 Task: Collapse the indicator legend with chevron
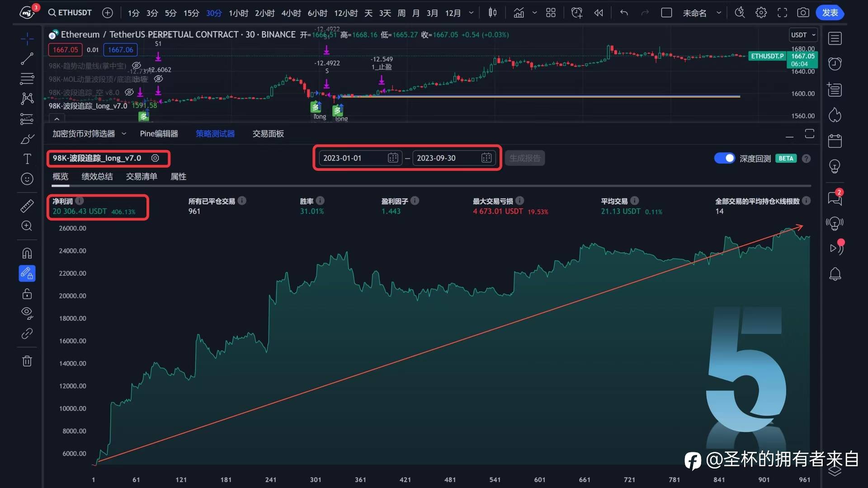point(57,119)
